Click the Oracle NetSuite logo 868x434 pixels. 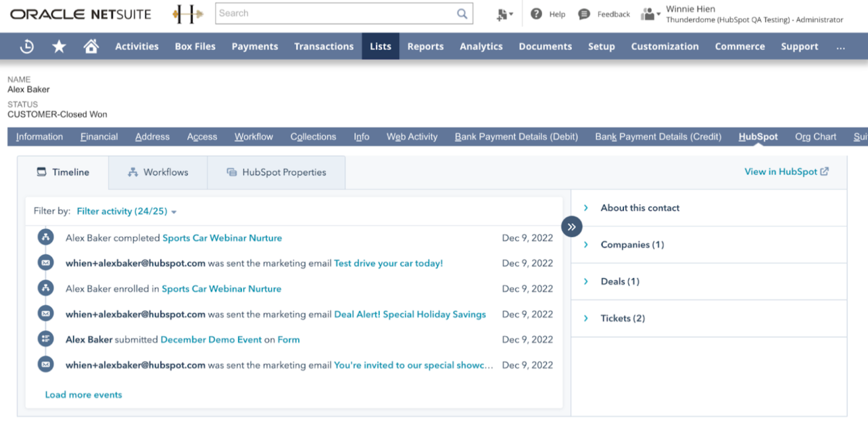(x=80, y=15)
